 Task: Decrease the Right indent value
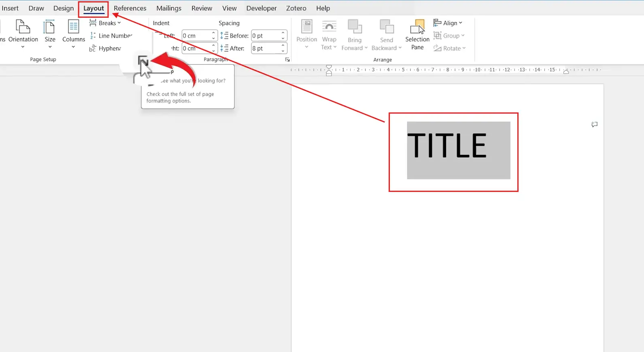214,51
